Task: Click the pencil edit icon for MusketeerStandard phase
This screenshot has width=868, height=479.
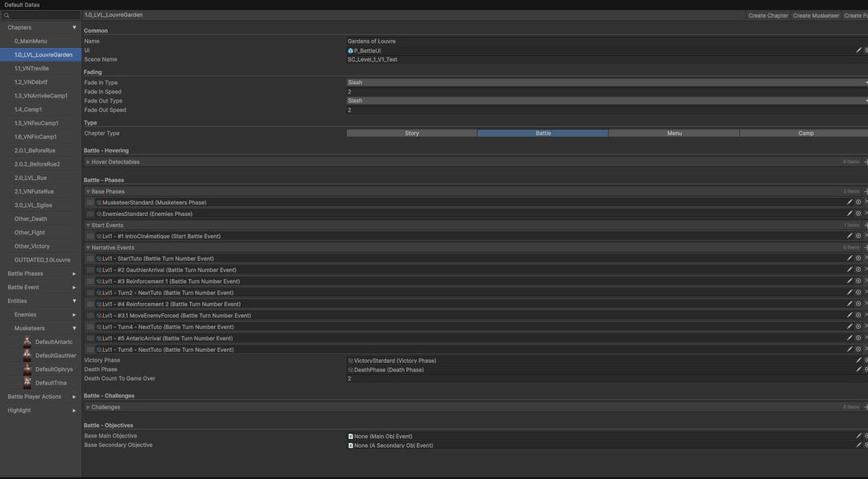Action: click(x=850, y=202)
